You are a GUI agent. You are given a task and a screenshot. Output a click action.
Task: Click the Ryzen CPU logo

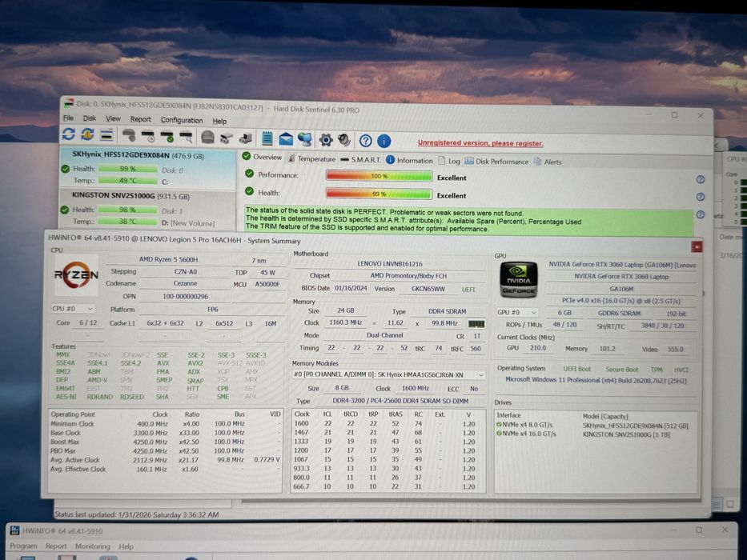76,274
